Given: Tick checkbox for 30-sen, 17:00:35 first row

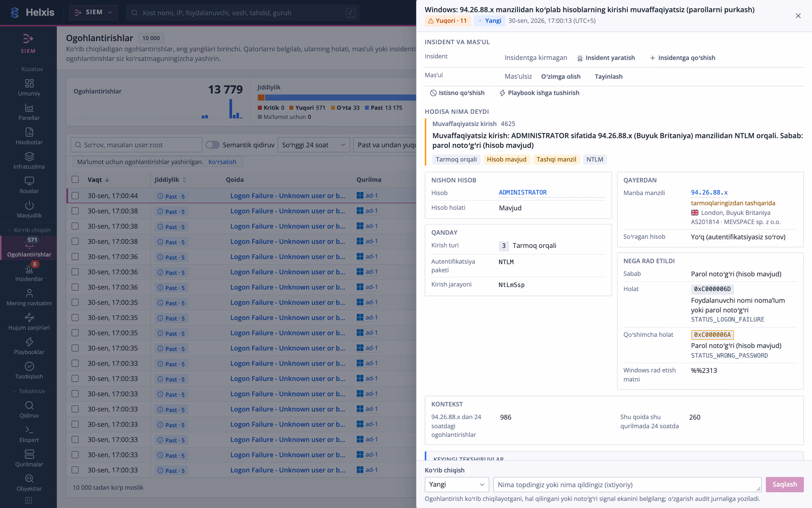Looking at the screenshot, I should pyautogui.click(x=75, y=302).
